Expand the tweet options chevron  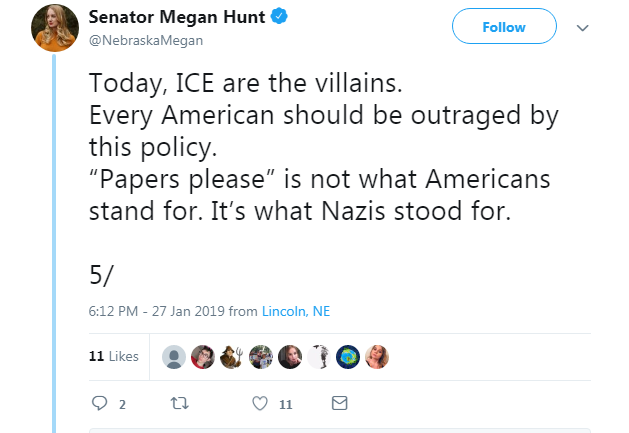[583, 29]
